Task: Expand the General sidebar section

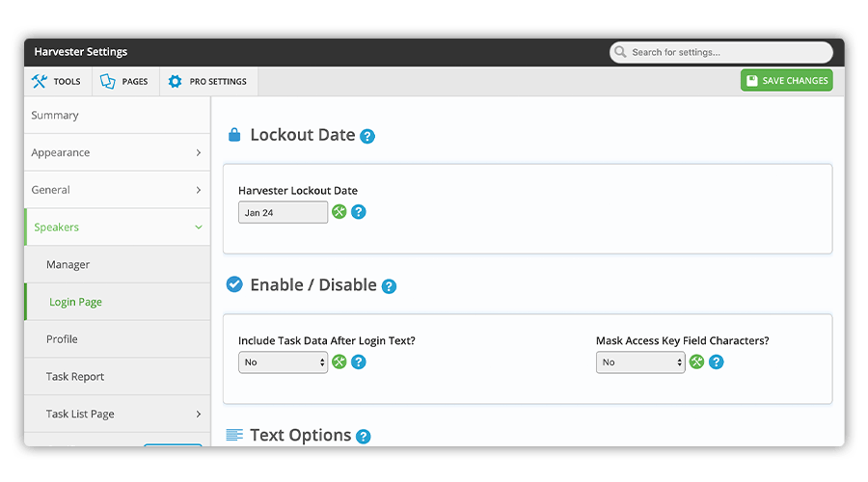Action: [x=118, y=190]
